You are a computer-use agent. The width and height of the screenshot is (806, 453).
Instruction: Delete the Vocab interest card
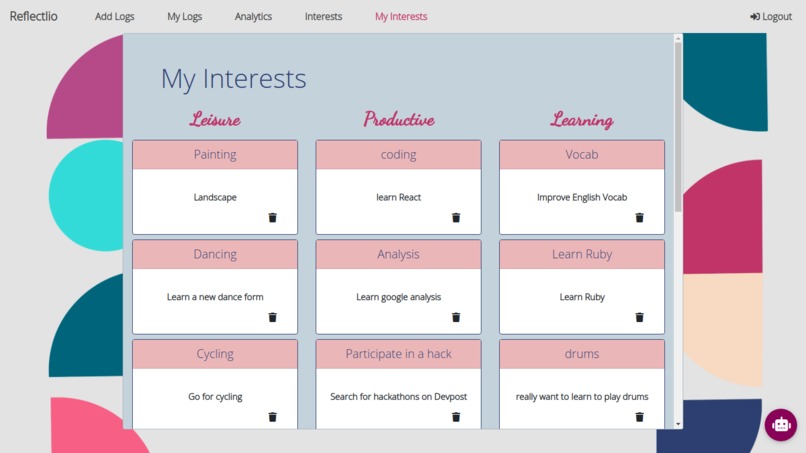point(639,218)
